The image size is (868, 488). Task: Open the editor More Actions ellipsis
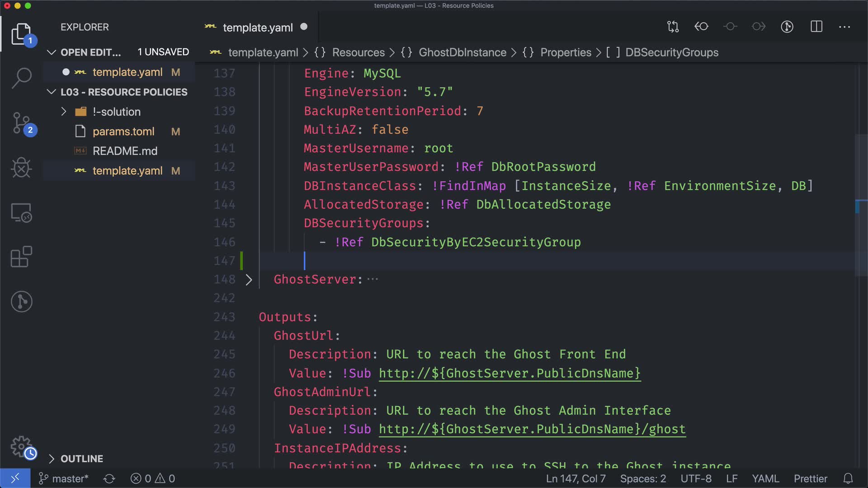point(844,27)
